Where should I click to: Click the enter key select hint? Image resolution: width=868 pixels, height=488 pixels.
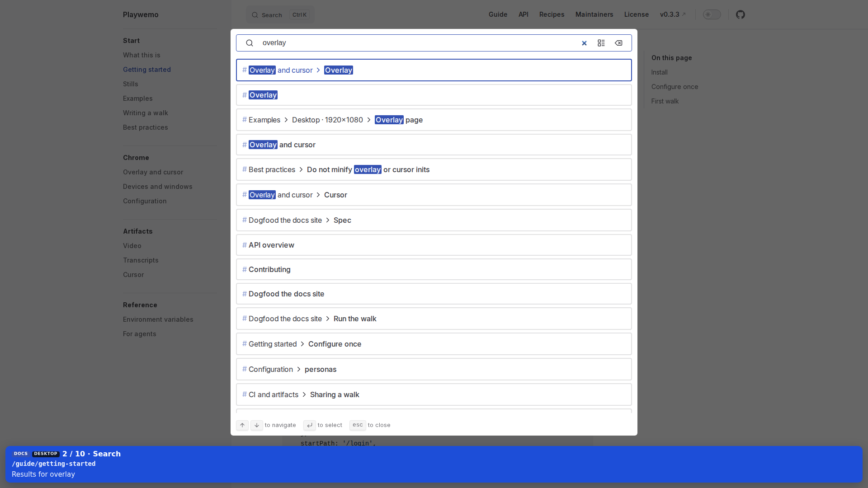pos(310,425)
